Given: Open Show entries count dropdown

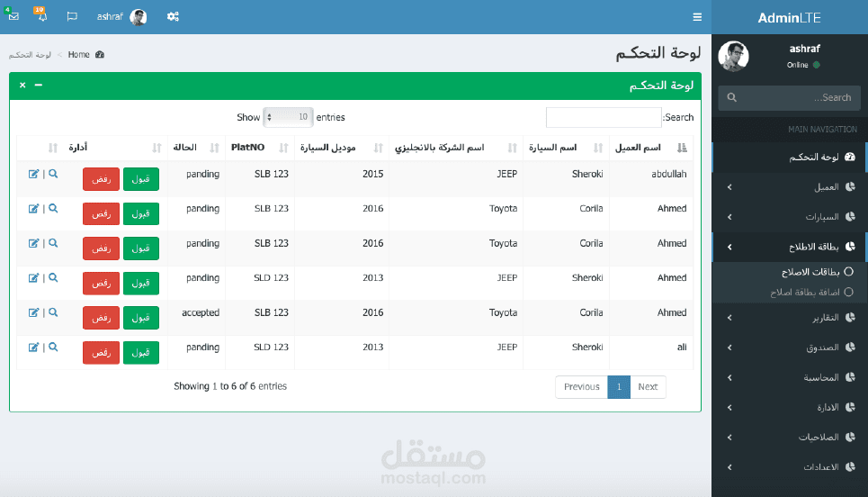Looking at the screenshot, I should [288, 117].
